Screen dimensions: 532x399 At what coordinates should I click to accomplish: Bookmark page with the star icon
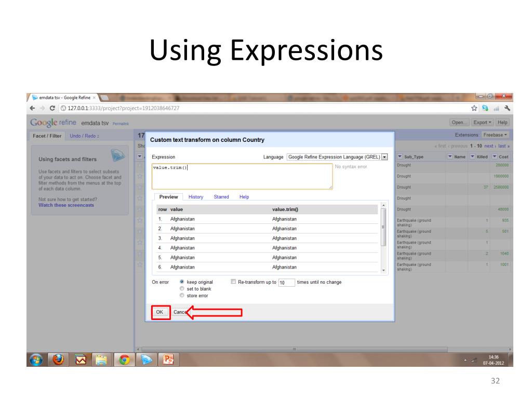tap(474, 108)
